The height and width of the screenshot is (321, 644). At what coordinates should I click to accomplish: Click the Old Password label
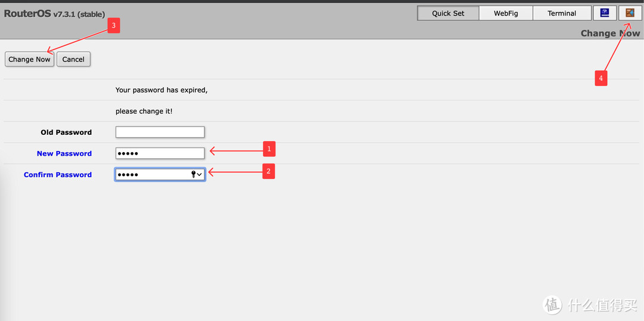pyautogui.click(x=66, y=132)
